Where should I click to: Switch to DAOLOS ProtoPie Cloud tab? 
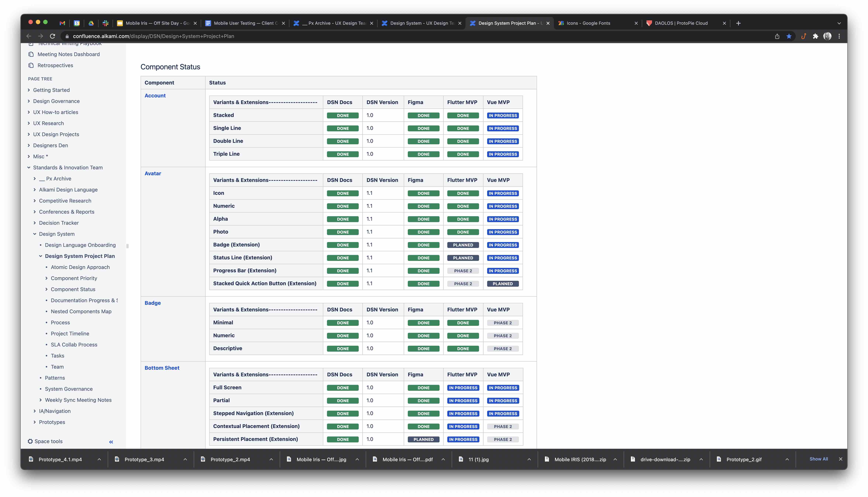coord(681,23)
